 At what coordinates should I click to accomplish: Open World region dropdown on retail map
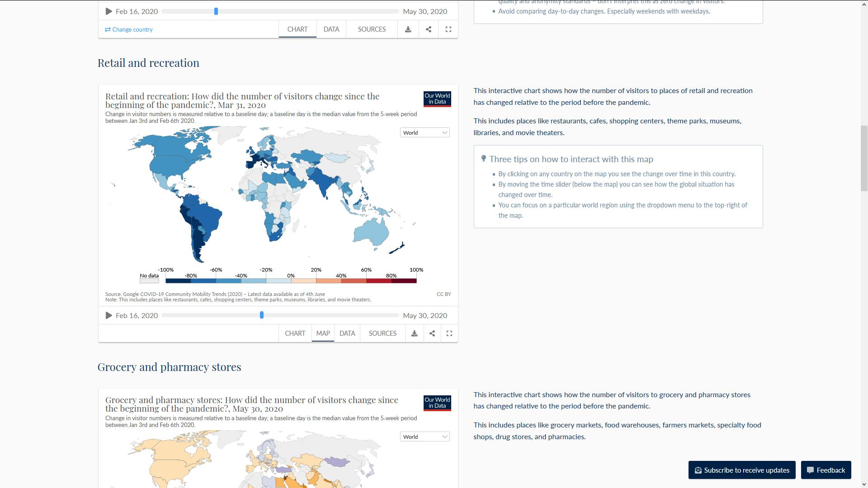click(x=425, y=132)
